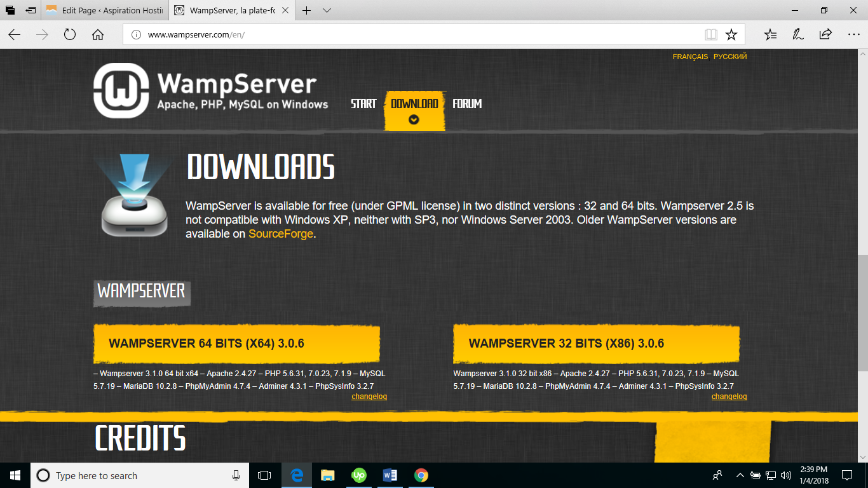The width and height of the screenshot is (868, 488).
Task: Click the Downloads drive arrow image
Action: tap(134, 194)
